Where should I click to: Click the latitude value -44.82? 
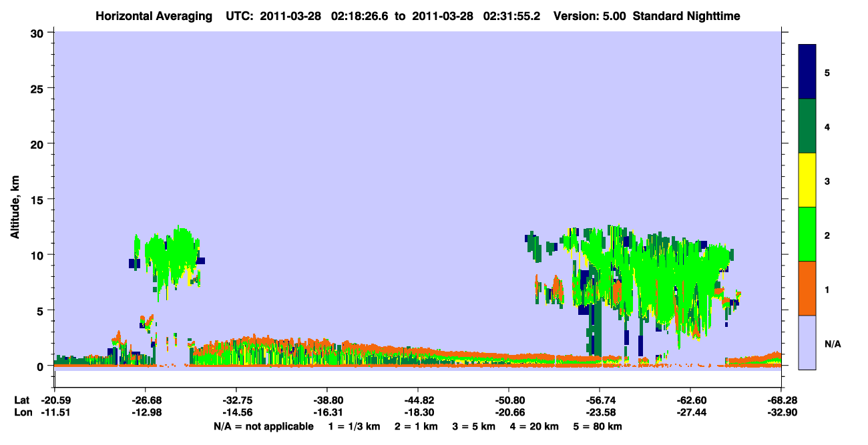(x=418, y=400)
